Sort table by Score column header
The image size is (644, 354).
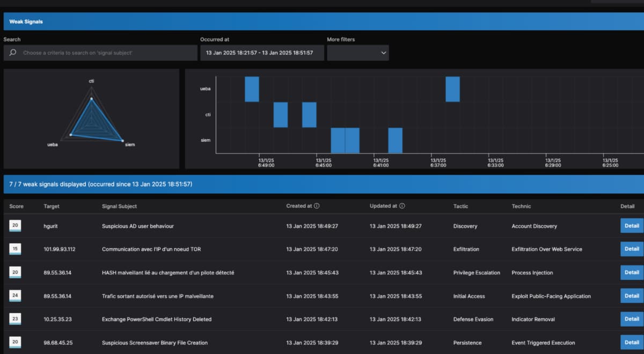[x=16, y=206]
